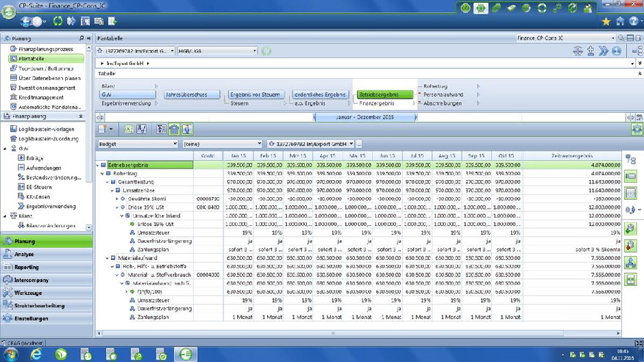Open the Budget dropdown
This screenshot has width=644, height=362.
point(138,144)
